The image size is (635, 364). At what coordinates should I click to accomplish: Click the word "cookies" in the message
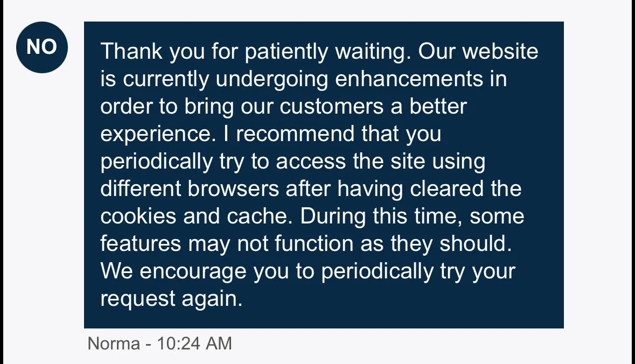click(x=138, y=216)
